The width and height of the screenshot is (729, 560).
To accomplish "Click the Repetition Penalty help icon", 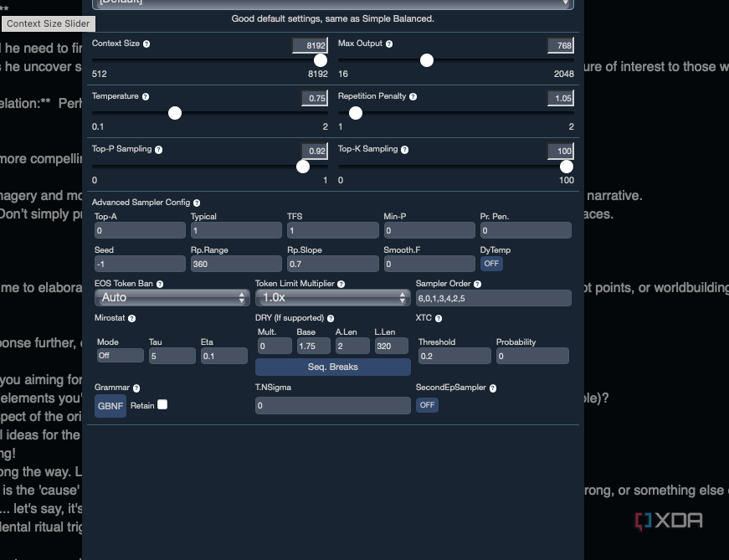I will [413, 97].
